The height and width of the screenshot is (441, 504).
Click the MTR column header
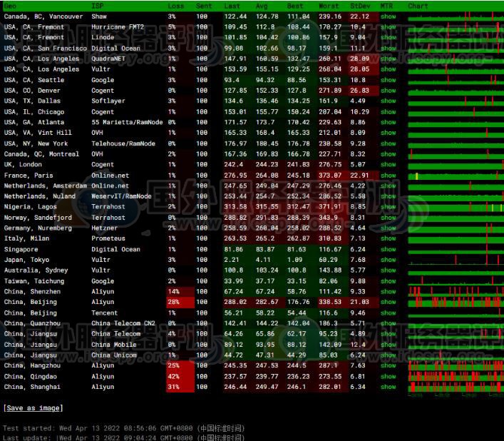pos(386,6)
